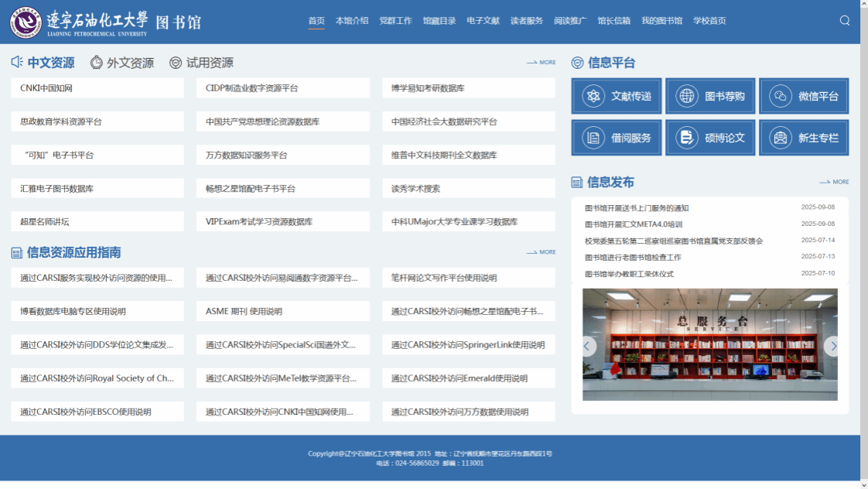Open CARSI 万方数据使用说明 guide
Screen dimensions: 868x489
tap(468, 412)
